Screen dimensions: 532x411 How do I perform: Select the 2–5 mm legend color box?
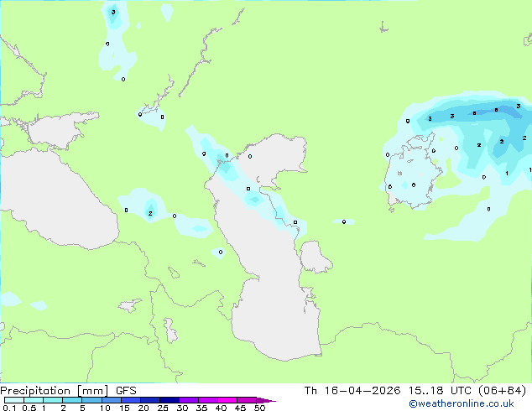pos(72,400)
